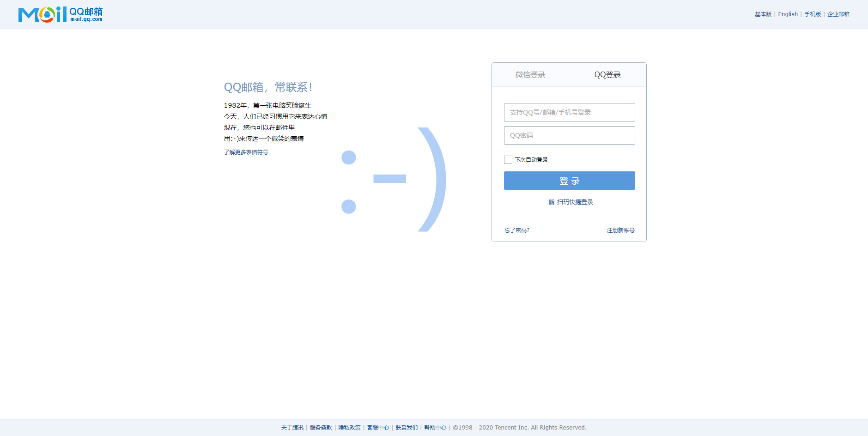Focus the QQ密码 password field

point(570,135)
